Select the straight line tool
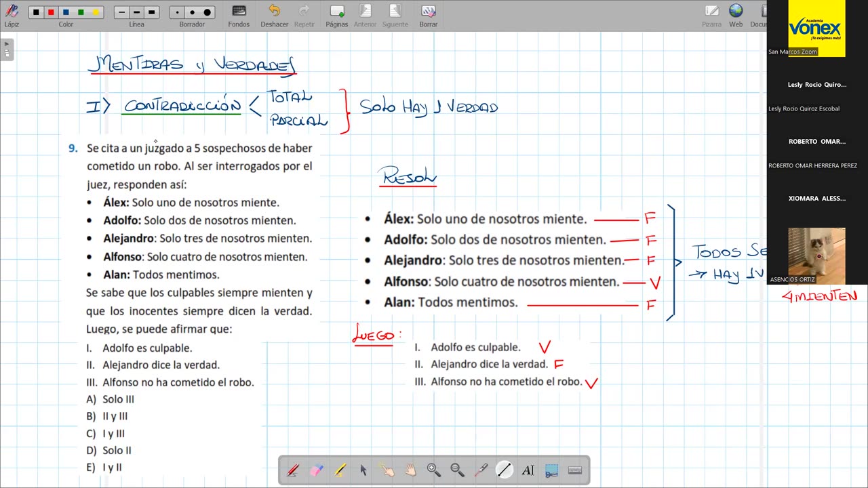The image size is (868, 488). [x=504, y=470]
